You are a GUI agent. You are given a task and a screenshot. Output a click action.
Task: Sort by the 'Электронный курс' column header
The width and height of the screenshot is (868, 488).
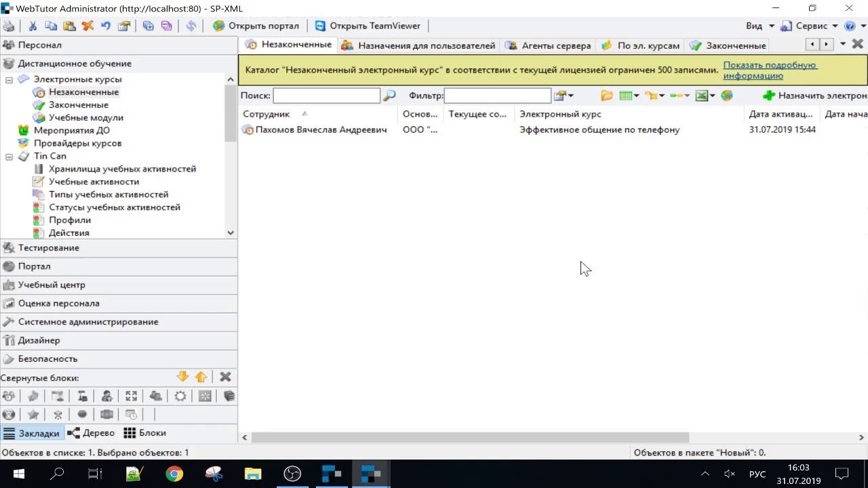(629, 114)
